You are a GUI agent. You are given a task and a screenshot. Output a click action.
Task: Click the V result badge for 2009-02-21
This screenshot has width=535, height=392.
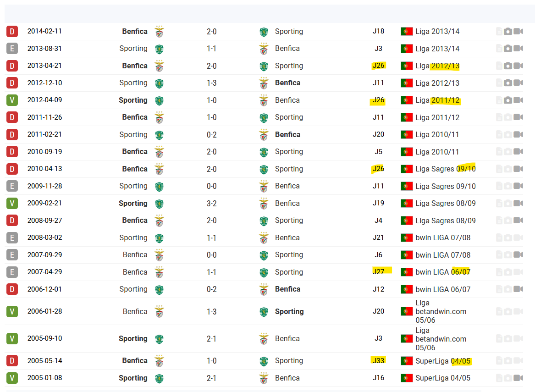pos(12,203)
